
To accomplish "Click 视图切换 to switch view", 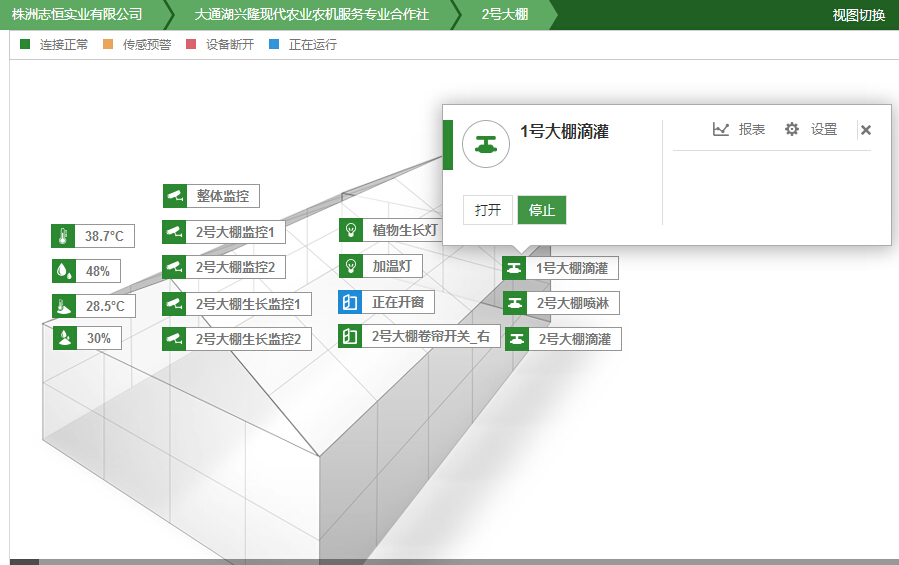I will coord(858,15).
